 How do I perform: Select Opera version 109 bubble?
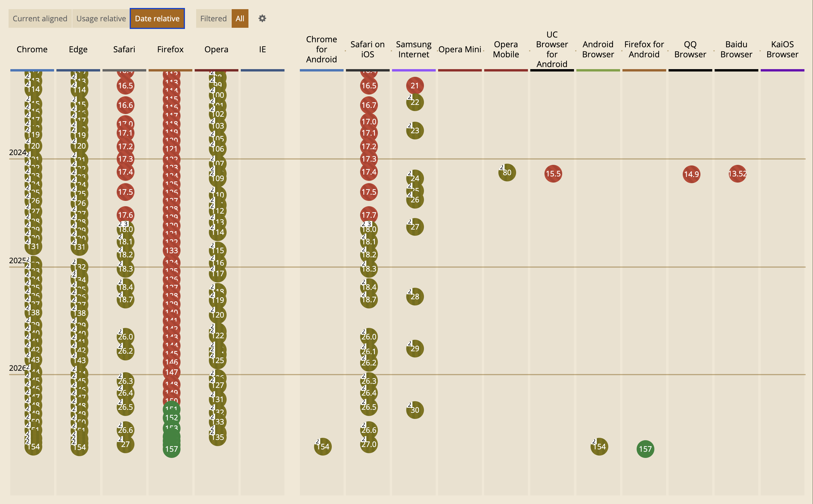tap(218, 178)
